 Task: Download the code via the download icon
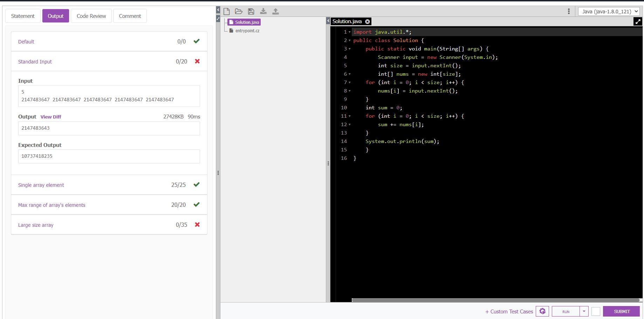[x=263, y=11]
